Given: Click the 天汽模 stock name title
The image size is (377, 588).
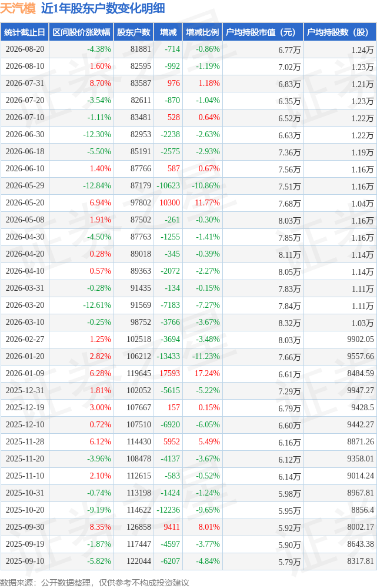Looking at the screenshot, I should [18, 8].
